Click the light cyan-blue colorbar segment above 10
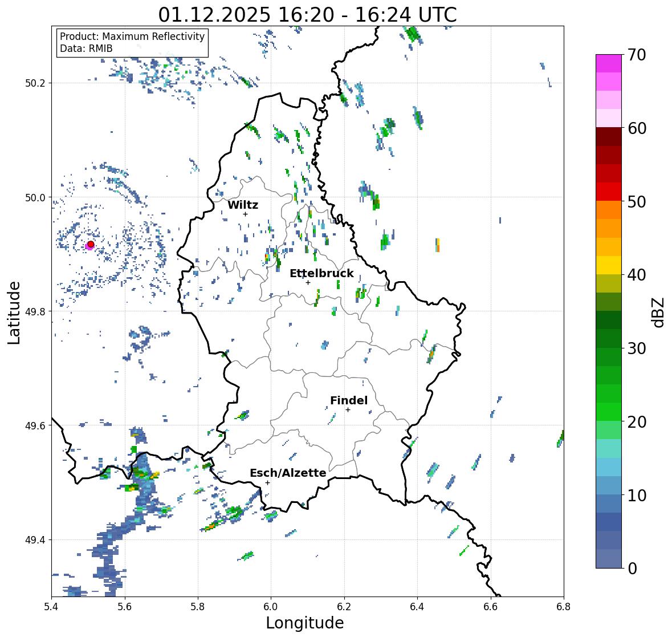This screenshot has height=637, width=672. pos(609,467)
